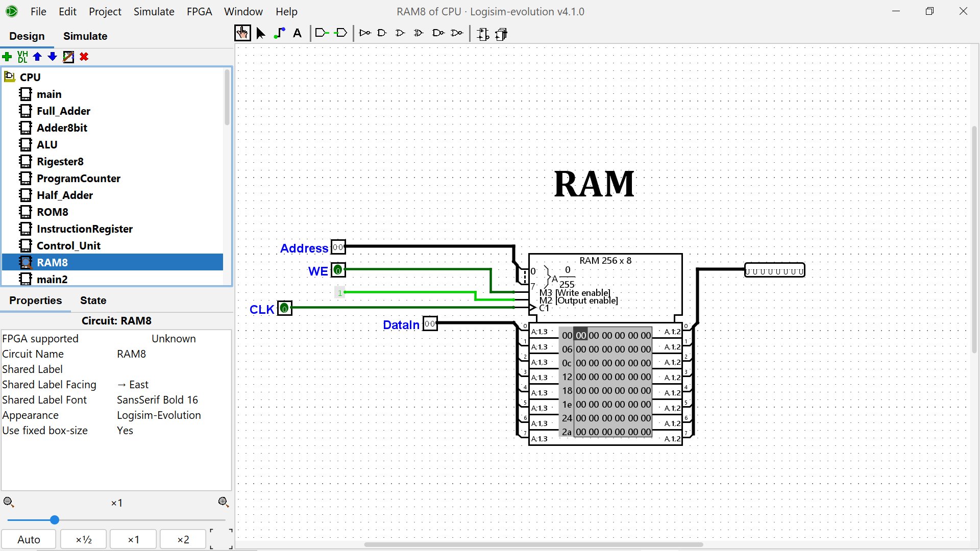
Task: Switch to the Properties tab
Action: (x=35, y=300)
